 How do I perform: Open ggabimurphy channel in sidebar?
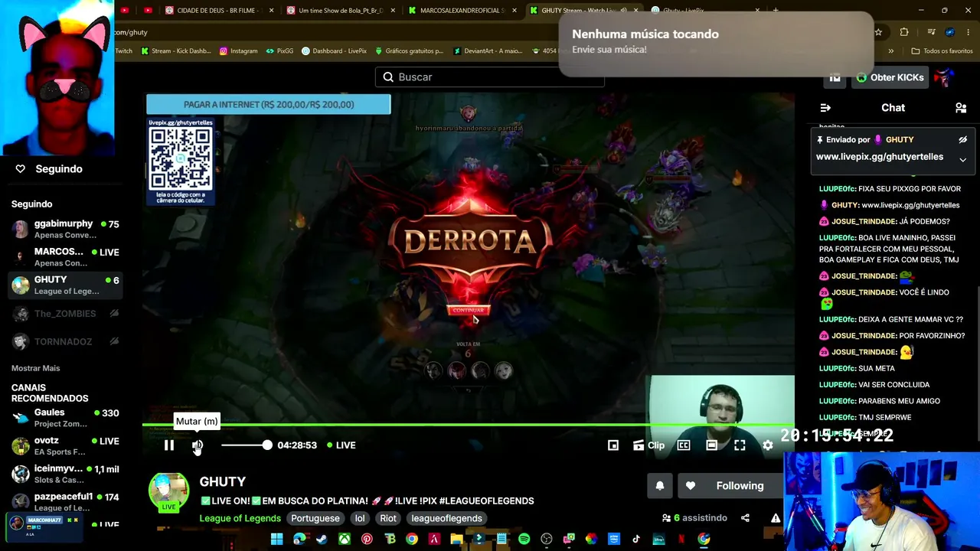point(65,229)
